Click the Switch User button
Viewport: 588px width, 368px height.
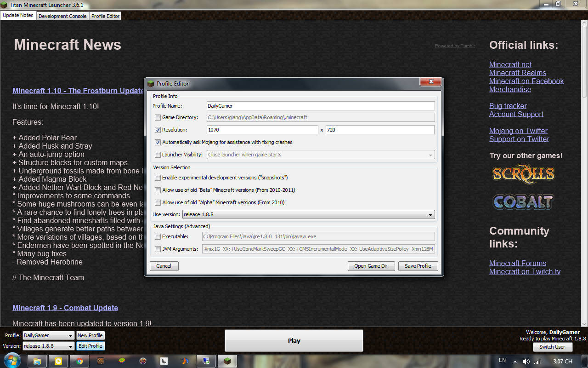[x=552, y=347]
